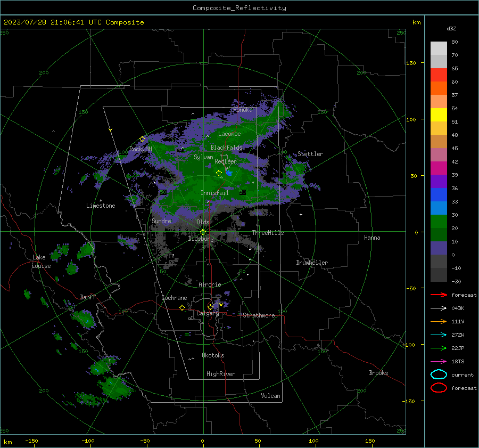Select the HighRiver label
The height and width of the screenshot is (448, 479).
(221, 374)
